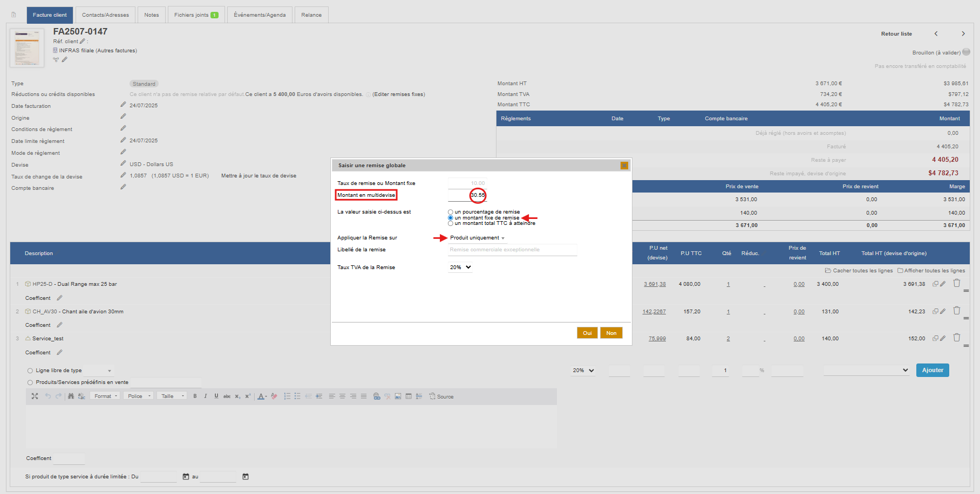
Task: Open the Relance tab
Action: tap(311, 15)
